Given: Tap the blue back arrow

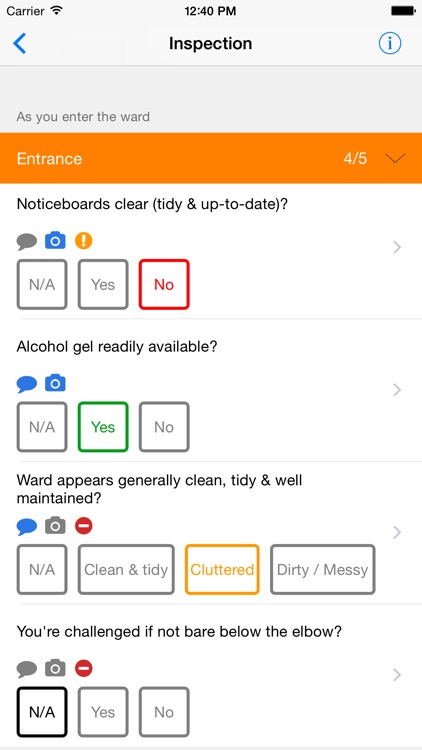Looking at the screenshot, I should click(x=19, y=44).
